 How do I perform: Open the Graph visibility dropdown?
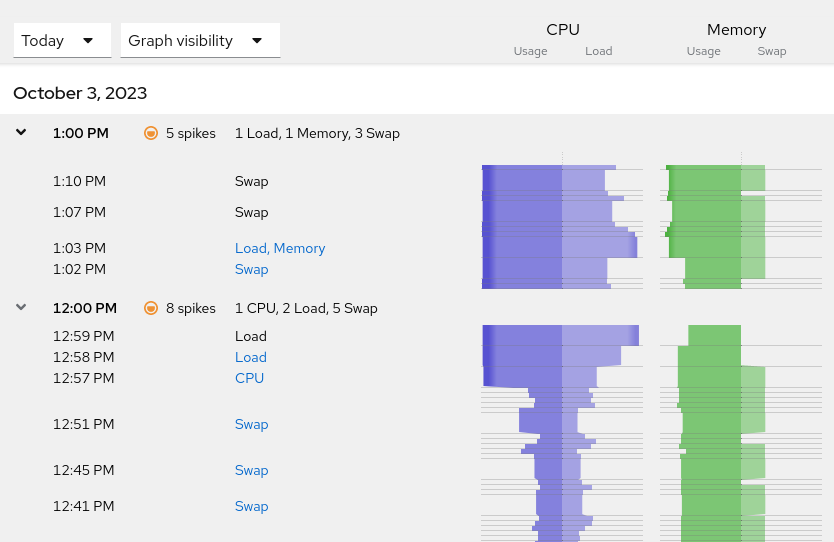[x=199, y=41]
